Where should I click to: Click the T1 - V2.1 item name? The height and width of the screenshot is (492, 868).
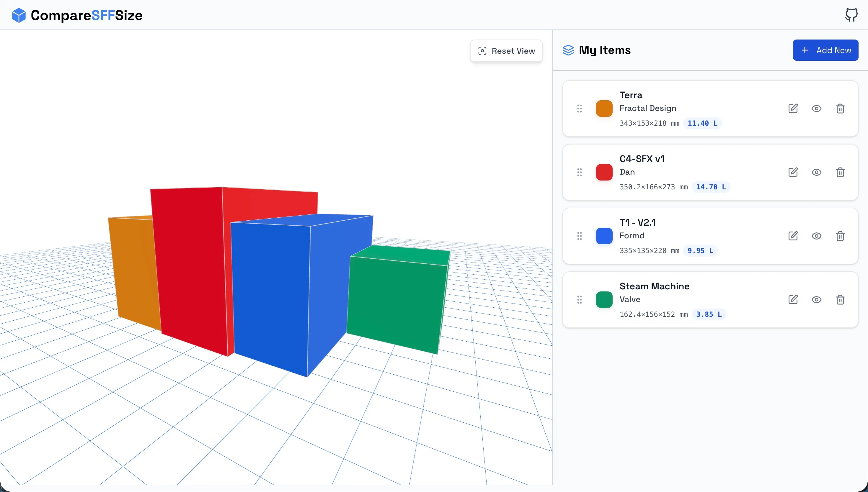click(x=637, y=222)
